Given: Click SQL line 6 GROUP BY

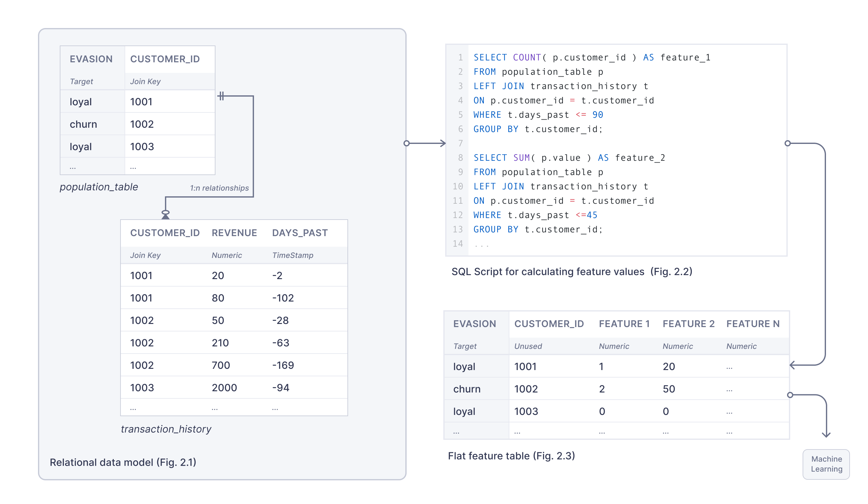Looking at the screenshot, I should [538, 129].
